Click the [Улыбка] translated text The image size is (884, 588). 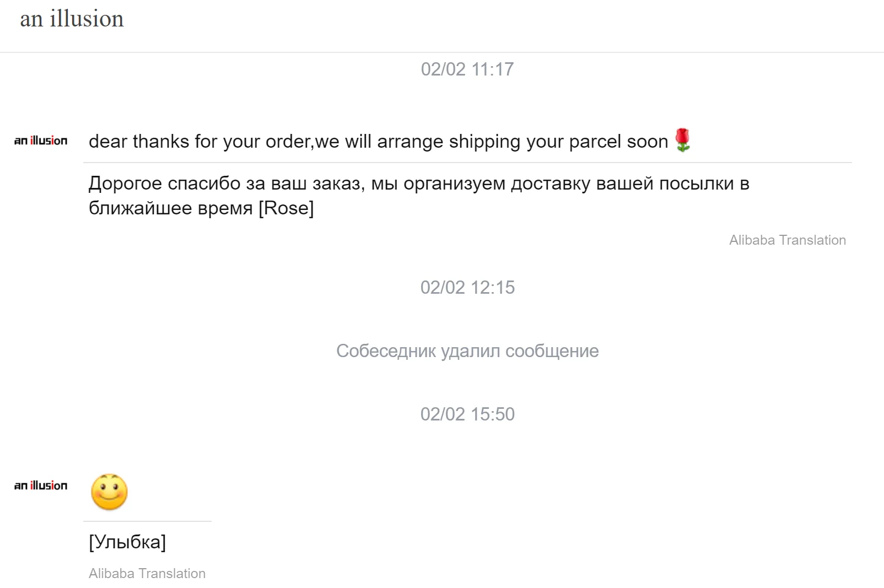[x=127, y=542]
